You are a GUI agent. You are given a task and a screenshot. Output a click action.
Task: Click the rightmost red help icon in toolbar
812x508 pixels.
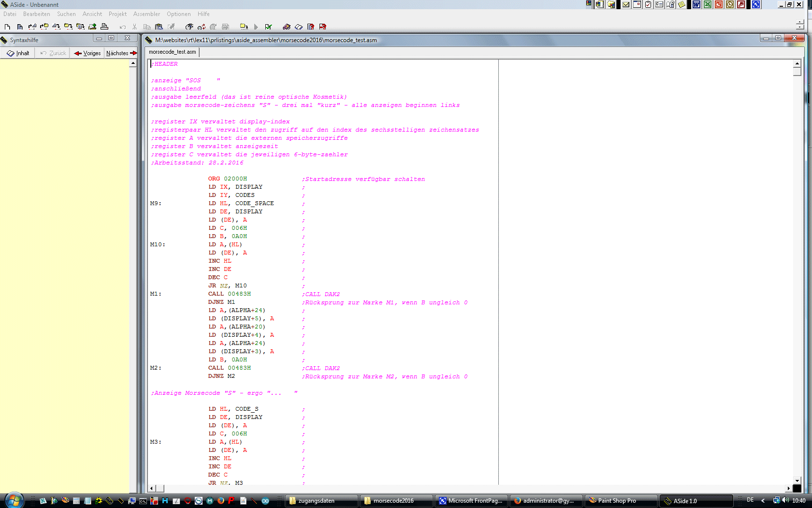[x=323, y=27]
